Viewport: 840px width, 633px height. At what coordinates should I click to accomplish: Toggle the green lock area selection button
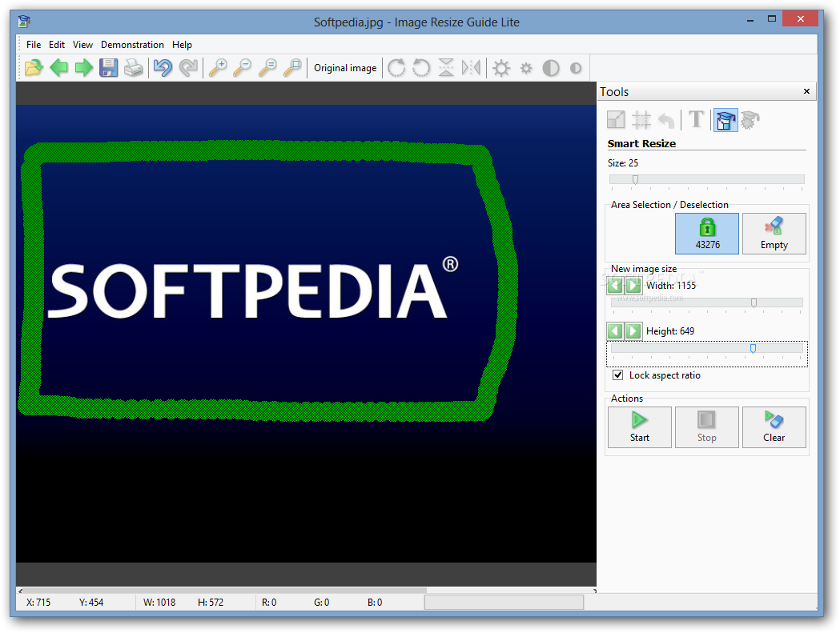click(x=706, y=234)
